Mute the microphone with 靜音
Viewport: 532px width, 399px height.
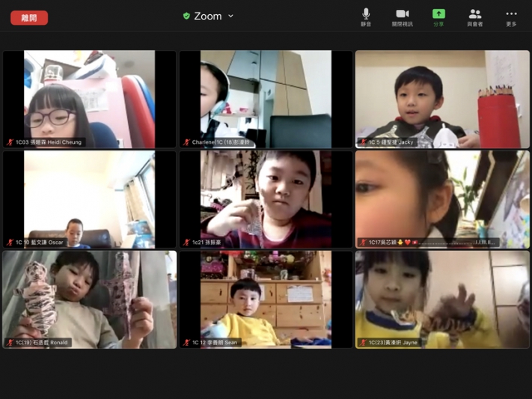coord(365,16)
